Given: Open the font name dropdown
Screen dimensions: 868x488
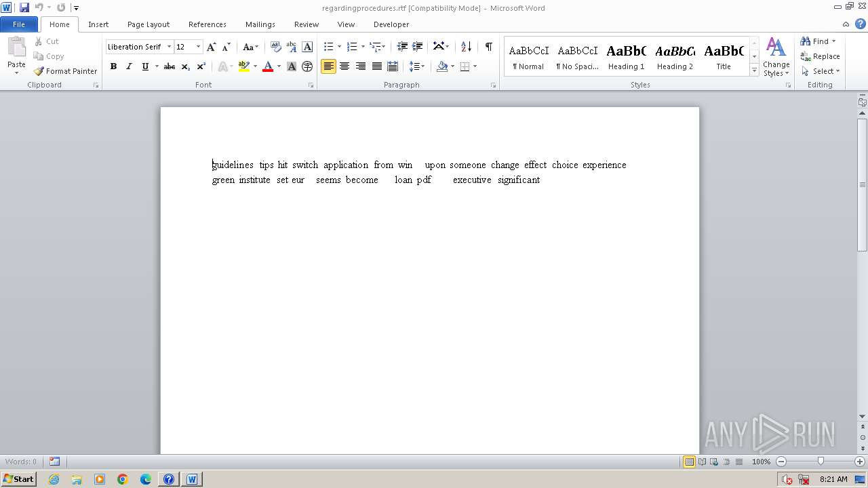Looking at the screenshot, I should click(x=169, y=47).
